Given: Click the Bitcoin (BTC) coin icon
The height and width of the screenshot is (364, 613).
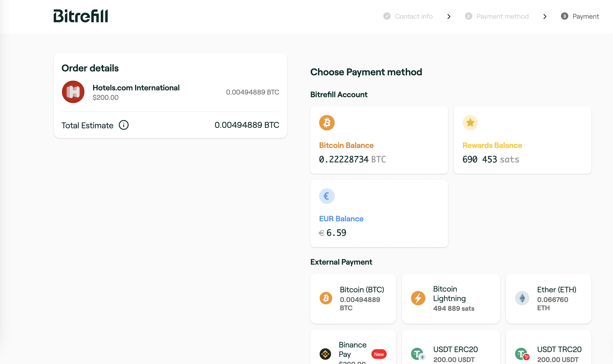Looking at the screenshot, I should (326, 298).
